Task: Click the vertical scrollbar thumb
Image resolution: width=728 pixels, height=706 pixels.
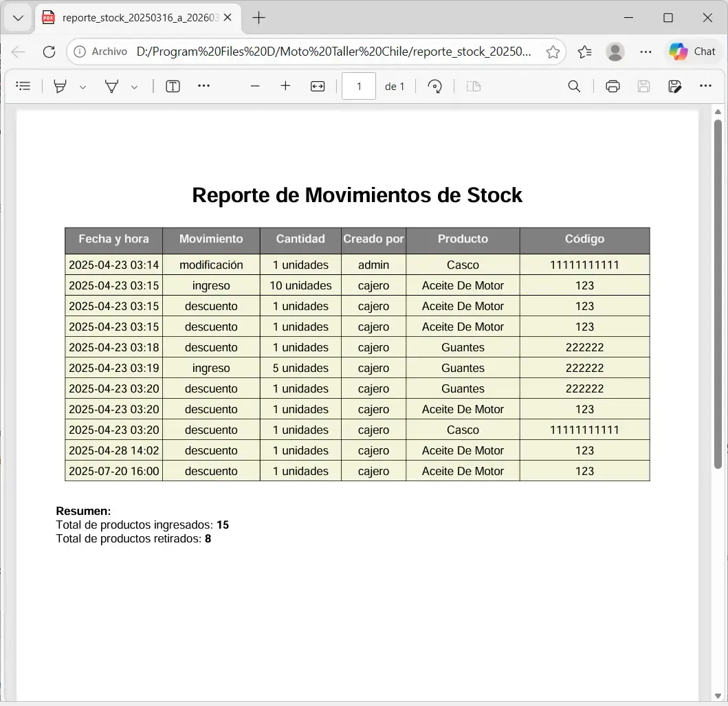Action: tap(718, 294)
